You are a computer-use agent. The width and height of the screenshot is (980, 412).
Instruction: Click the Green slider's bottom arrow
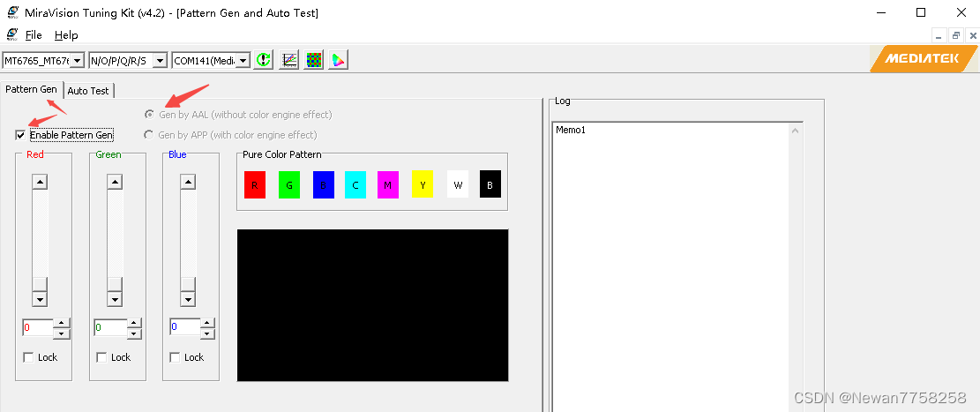pyautogui.click(x=115, y=299)
